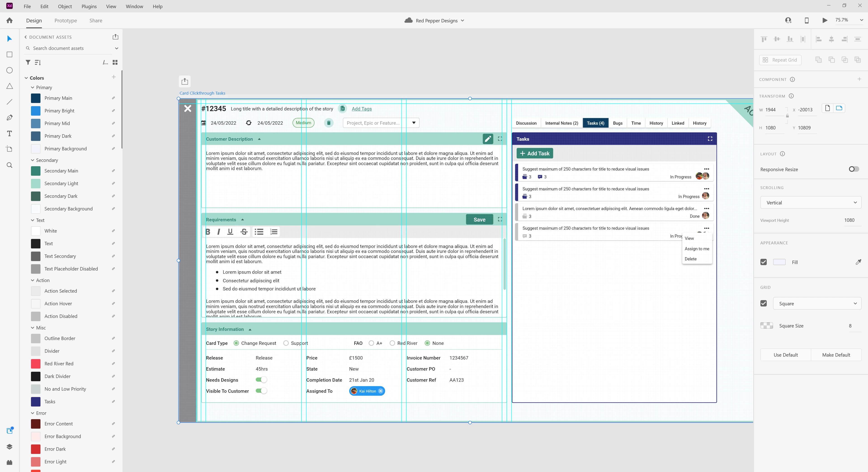Collapse the Secondary colors group
Screen dimensions: 868x472
click(33, 160)
